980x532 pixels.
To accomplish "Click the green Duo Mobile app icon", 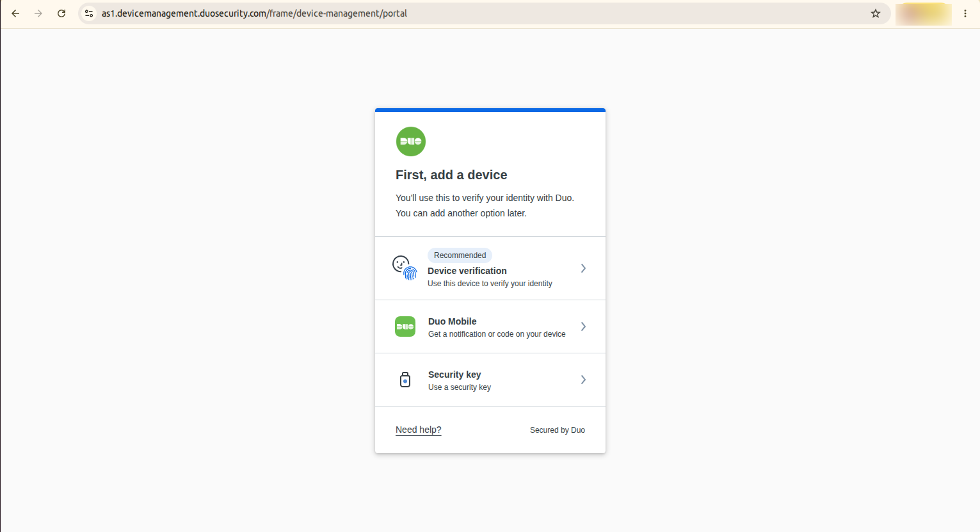I will [x=405, y=326].
